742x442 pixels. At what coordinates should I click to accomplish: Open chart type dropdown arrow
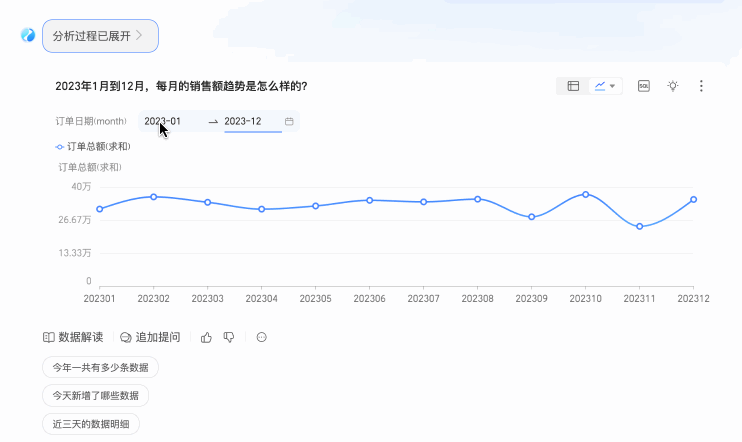point(612,86)
